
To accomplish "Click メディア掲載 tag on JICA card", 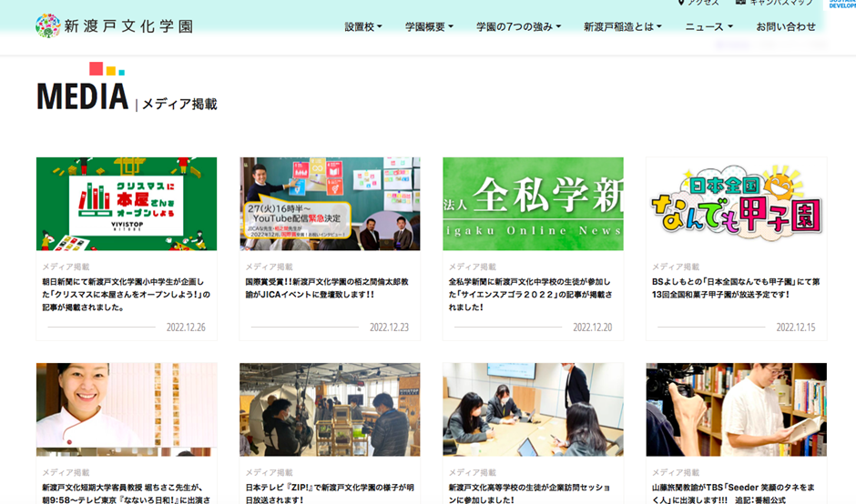I will [x=269, y=267].
